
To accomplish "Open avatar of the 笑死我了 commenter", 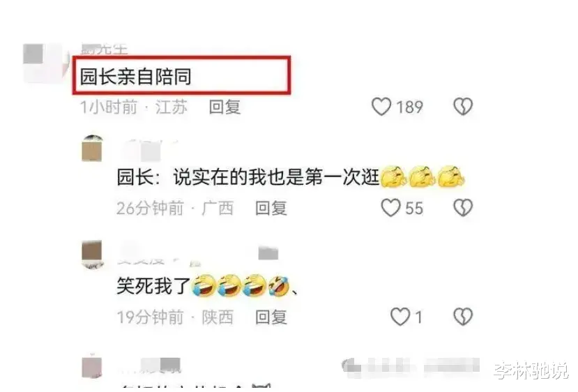I will pyautogui.click(x=92, y=255).
